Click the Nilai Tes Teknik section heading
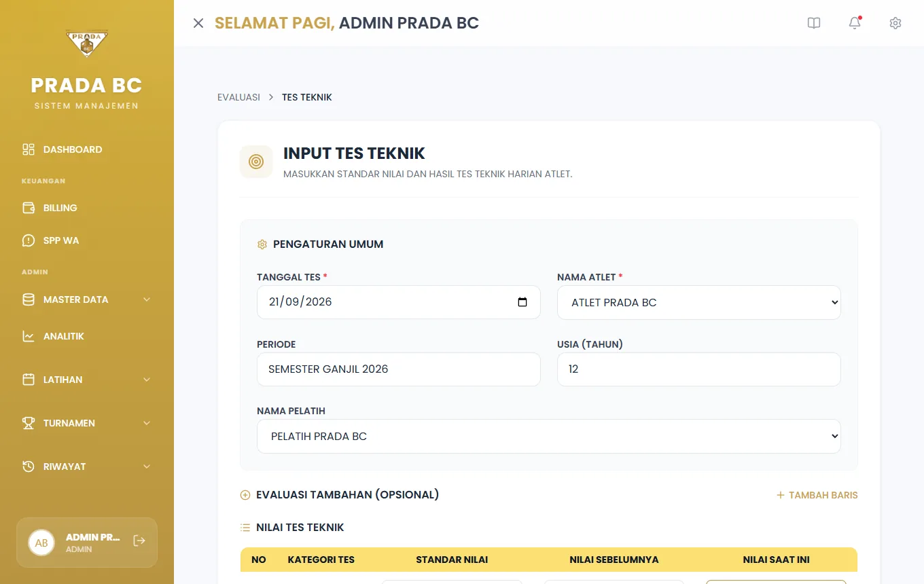Image resolution: width=924 pixels, height=584 pixels. 300,527
